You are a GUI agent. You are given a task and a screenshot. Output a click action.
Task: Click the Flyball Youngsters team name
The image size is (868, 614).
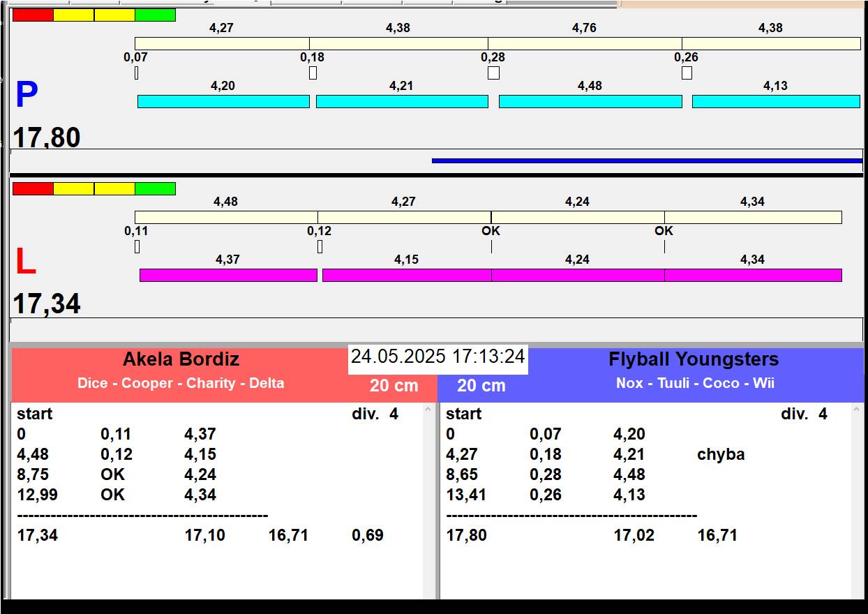click(x=694, y=359)
